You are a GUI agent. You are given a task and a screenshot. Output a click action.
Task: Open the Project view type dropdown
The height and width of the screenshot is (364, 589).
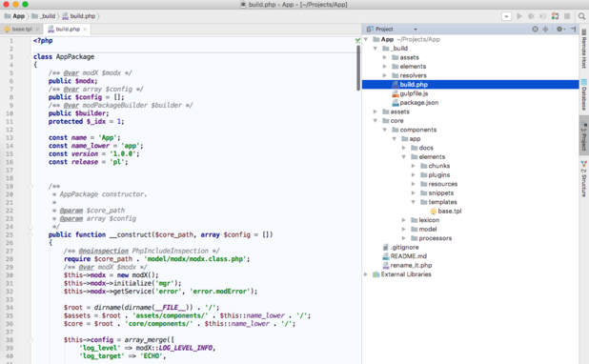416,30
